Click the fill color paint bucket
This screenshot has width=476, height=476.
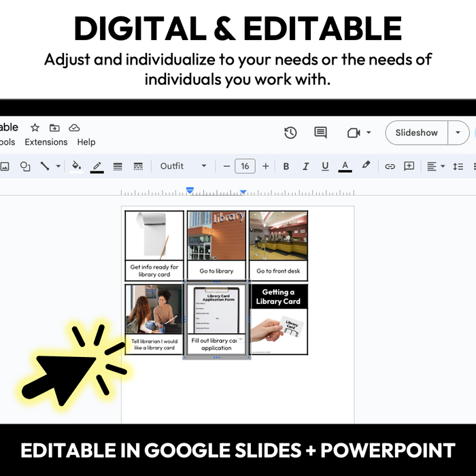[x=76, y=166]
